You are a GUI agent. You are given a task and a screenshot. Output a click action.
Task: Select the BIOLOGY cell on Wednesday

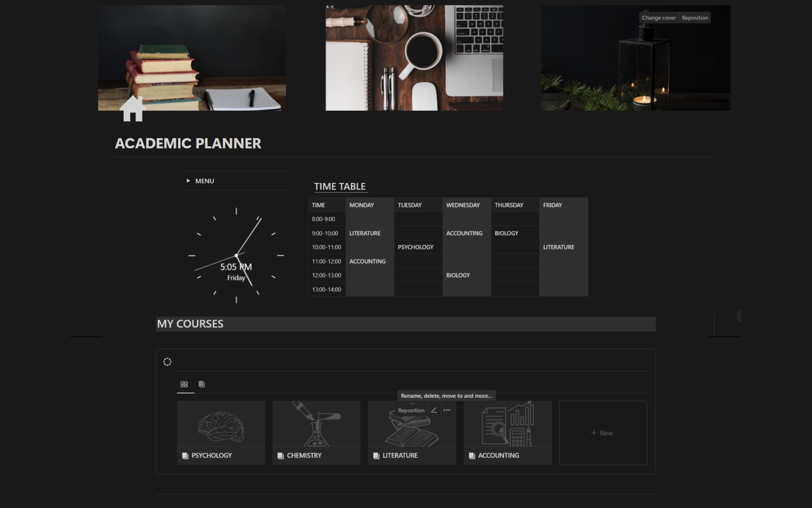pos(458,275)
